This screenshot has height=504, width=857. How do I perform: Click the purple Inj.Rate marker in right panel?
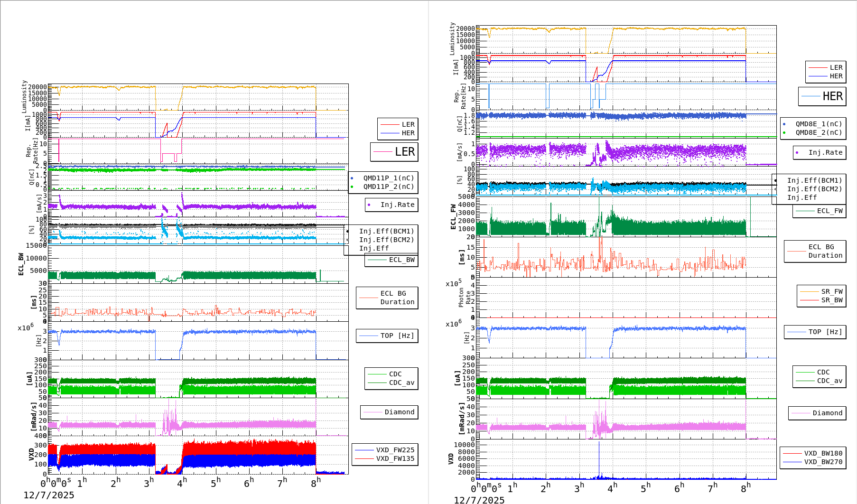797,153
